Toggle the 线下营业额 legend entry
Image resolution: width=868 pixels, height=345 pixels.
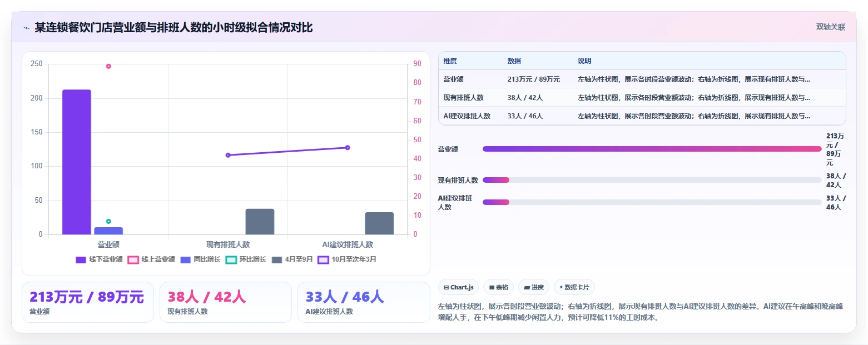click(x=99, y=259)
